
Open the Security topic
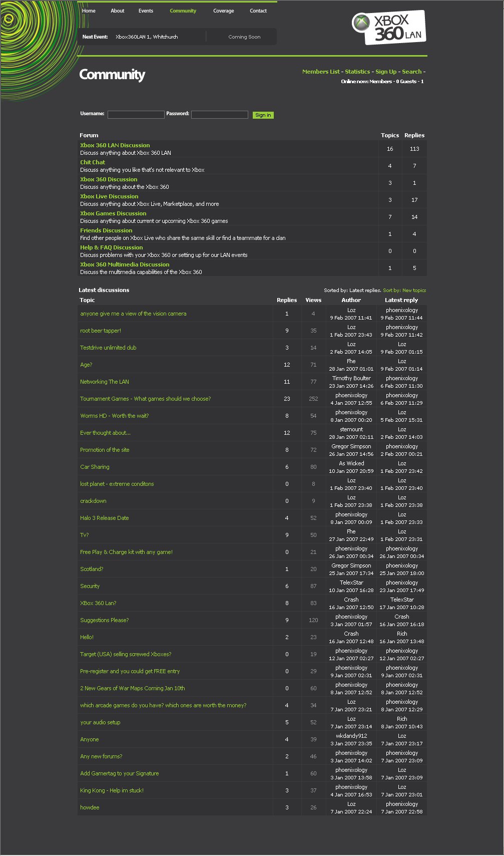(x=90, y=586)
